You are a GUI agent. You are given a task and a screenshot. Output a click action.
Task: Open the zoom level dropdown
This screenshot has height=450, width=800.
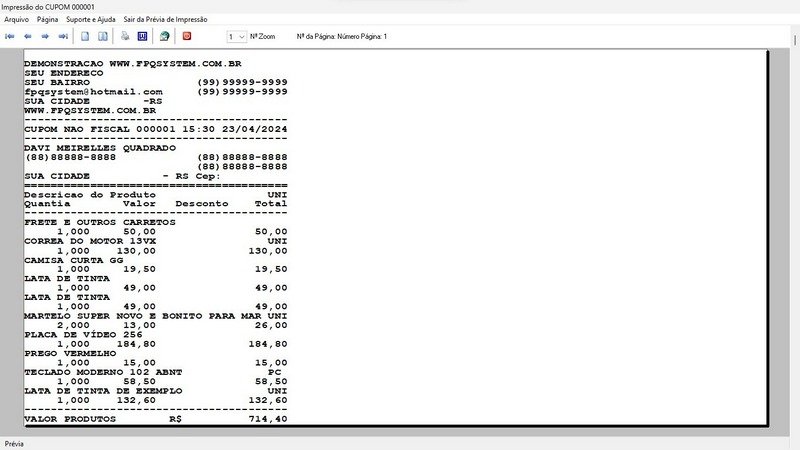[x=236, y=36]
